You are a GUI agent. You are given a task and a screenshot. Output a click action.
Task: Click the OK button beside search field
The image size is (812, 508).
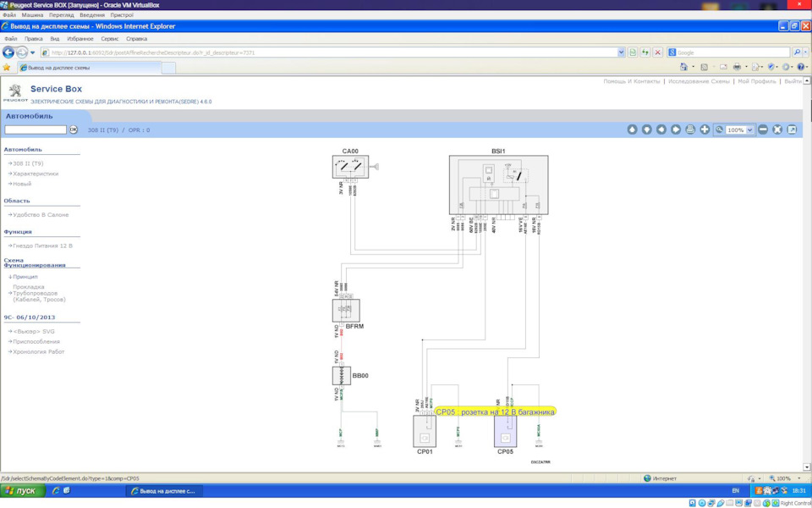[74, 130]
